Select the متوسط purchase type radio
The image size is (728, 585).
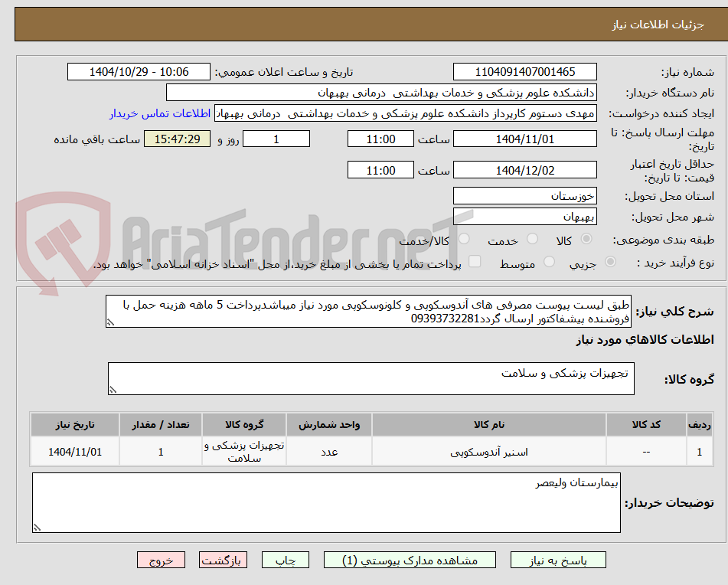[549, 262]
